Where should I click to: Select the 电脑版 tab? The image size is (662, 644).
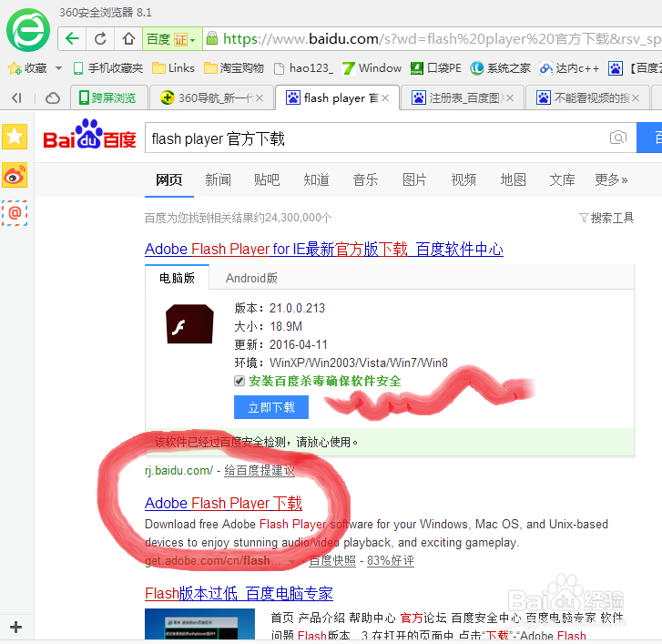(177, 278)
